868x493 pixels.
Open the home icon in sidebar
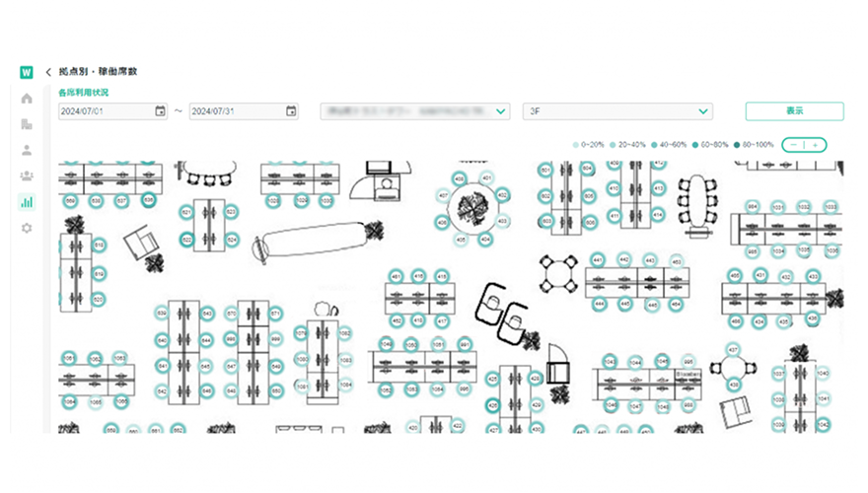point(27,99)
